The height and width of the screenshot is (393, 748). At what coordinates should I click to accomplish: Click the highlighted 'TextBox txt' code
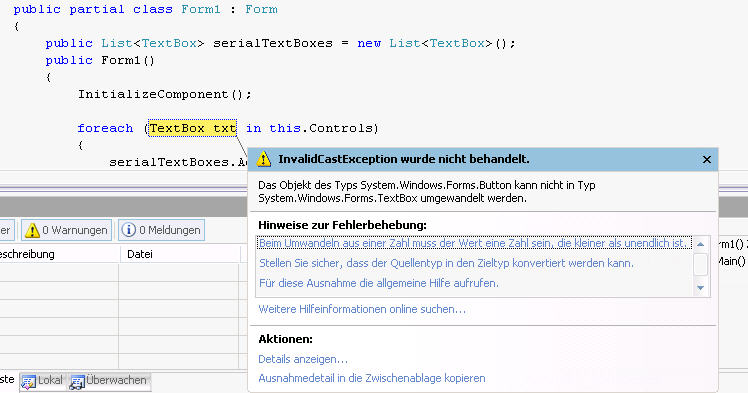(x=192, y=128)
